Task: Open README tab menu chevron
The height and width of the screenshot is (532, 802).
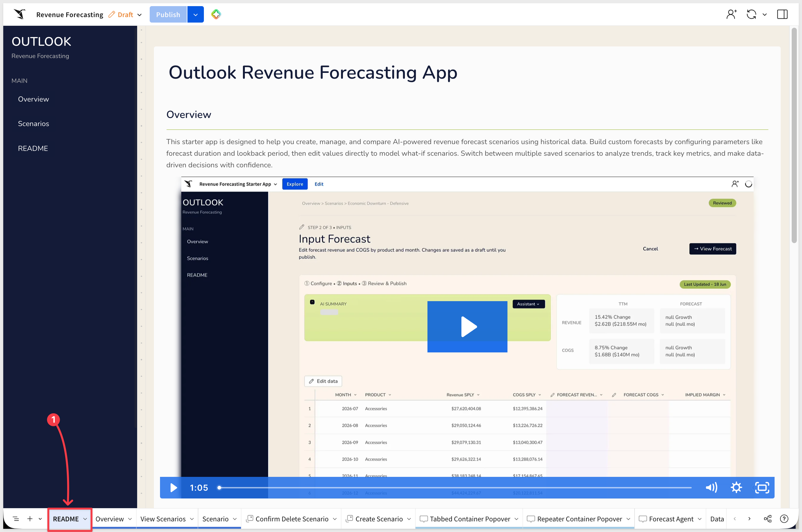Action: click(85, 519)
